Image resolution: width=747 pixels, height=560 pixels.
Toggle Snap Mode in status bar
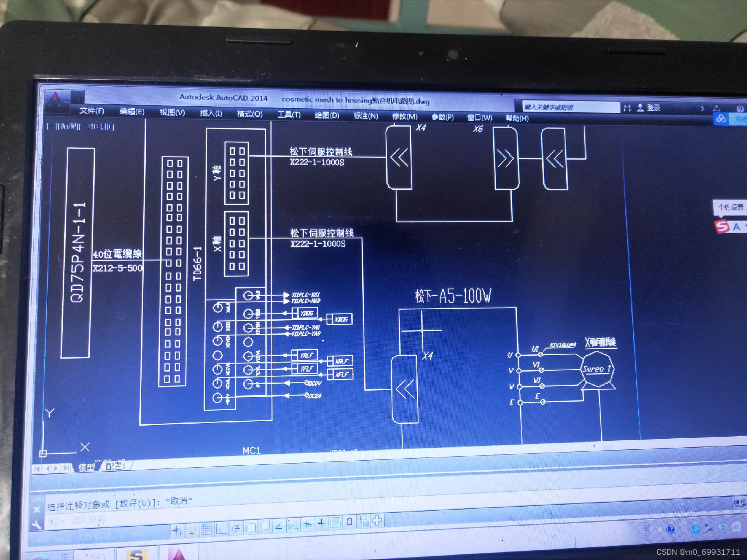point(192,530)
